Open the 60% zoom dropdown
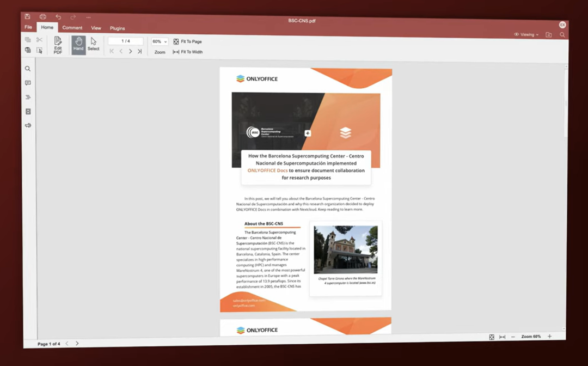The image size is (588, 366). 160,41
